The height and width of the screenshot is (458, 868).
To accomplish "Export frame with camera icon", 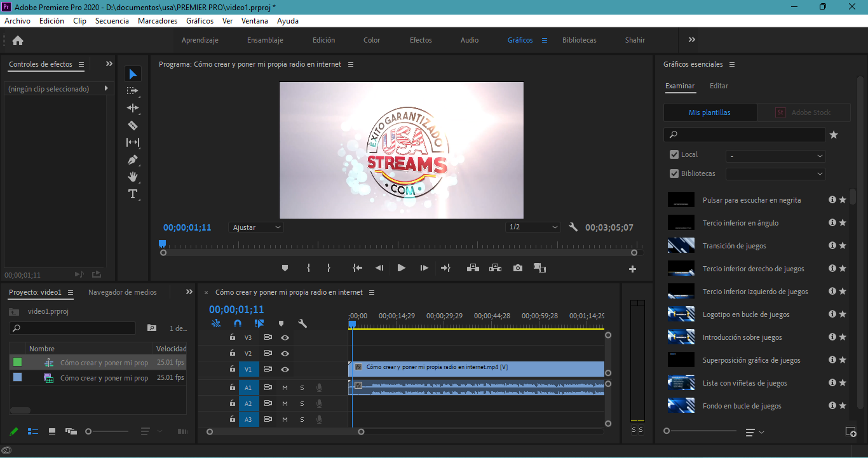I will 518,268.
